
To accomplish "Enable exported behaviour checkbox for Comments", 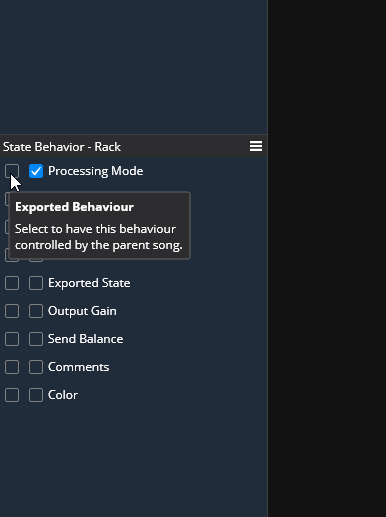I will click(12, 367).
